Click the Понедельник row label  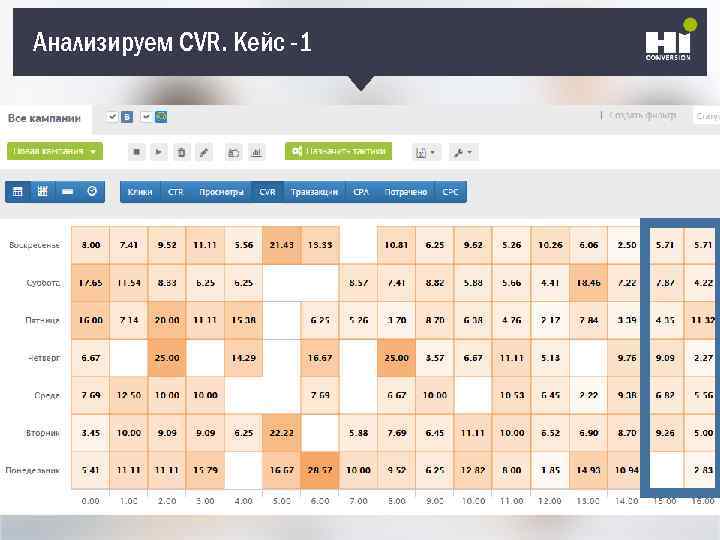click(x=33, y=470)
